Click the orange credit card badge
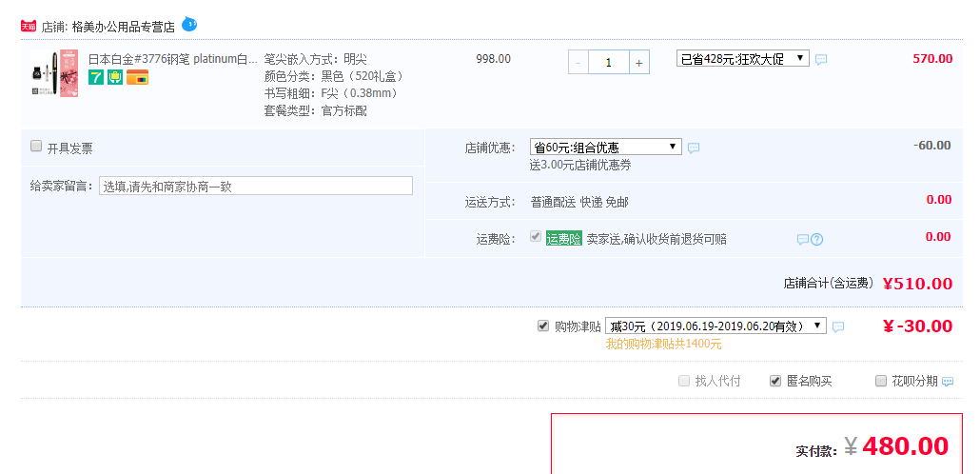980x474 pixels. tap(138, 77)
